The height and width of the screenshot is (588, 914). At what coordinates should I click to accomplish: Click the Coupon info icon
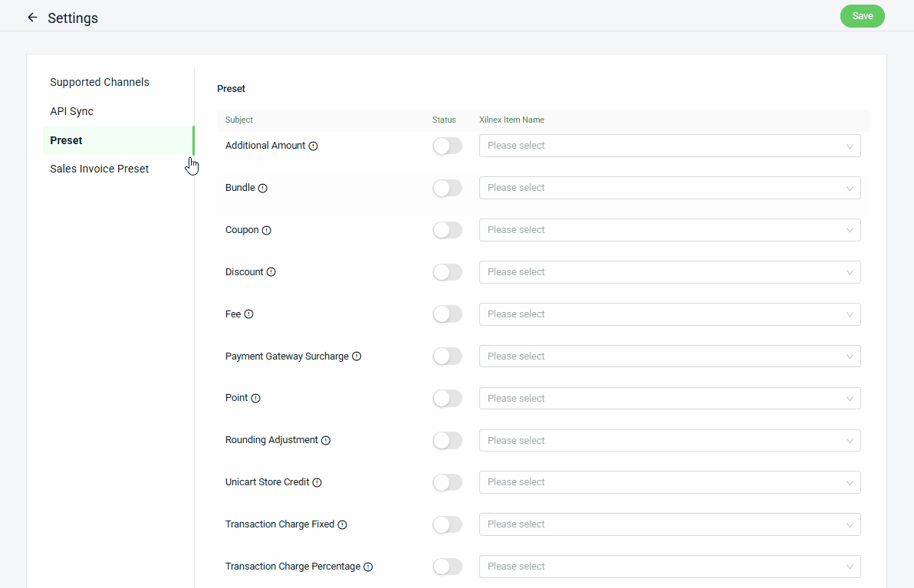267,230
